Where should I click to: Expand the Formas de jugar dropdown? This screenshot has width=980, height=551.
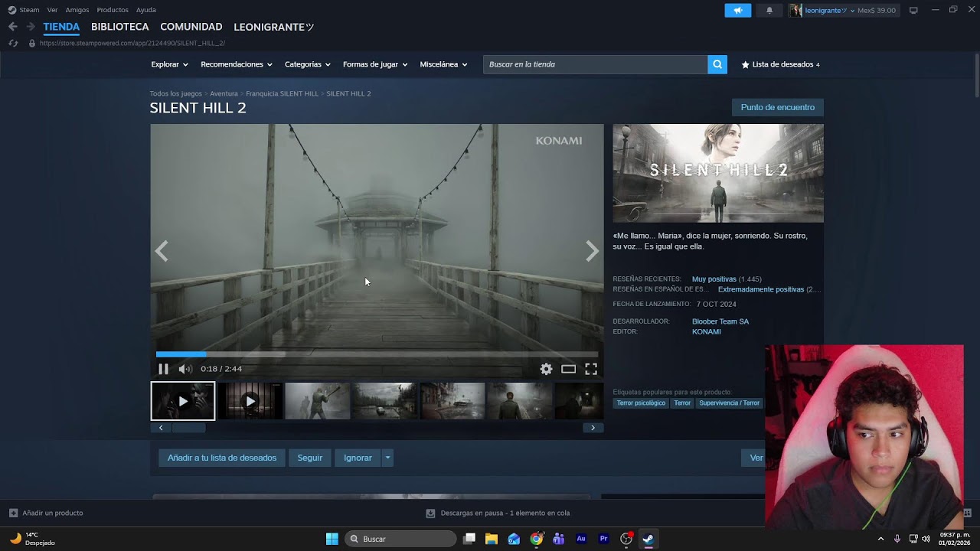pyautogui.click(x=375, y=64)
